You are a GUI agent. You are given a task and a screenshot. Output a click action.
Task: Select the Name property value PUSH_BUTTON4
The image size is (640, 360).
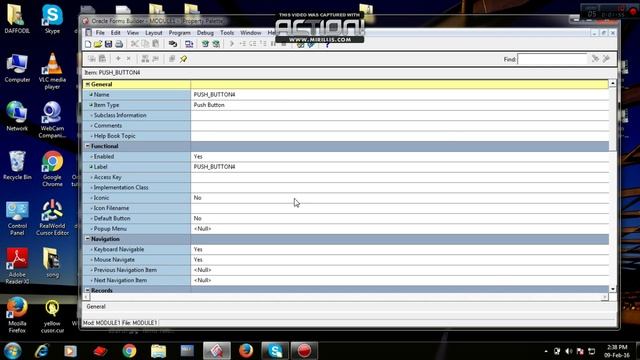214,94
